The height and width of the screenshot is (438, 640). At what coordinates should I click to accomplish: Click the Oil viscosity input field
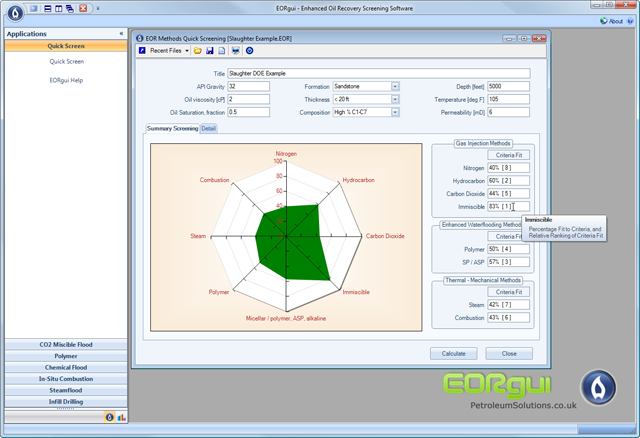pyautogui.click(x=249, y=99)
